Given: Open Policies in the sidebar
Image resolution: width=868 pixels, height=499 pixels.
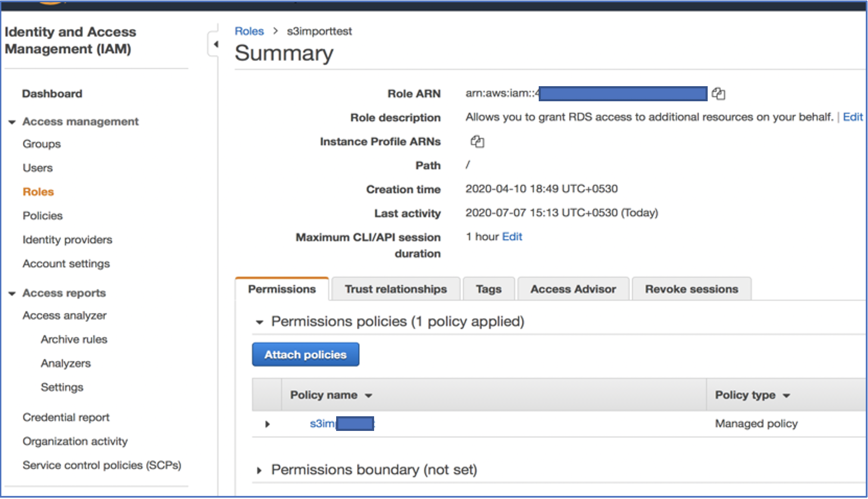Looking at the screenshot, I should tap(43, 215).
